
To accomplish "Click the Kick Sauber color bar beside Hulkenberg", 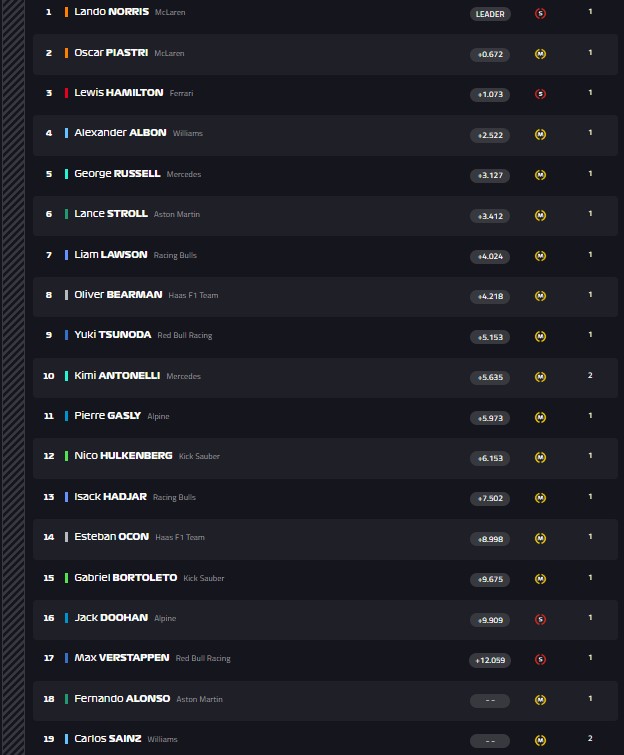I will pos(66,456).
